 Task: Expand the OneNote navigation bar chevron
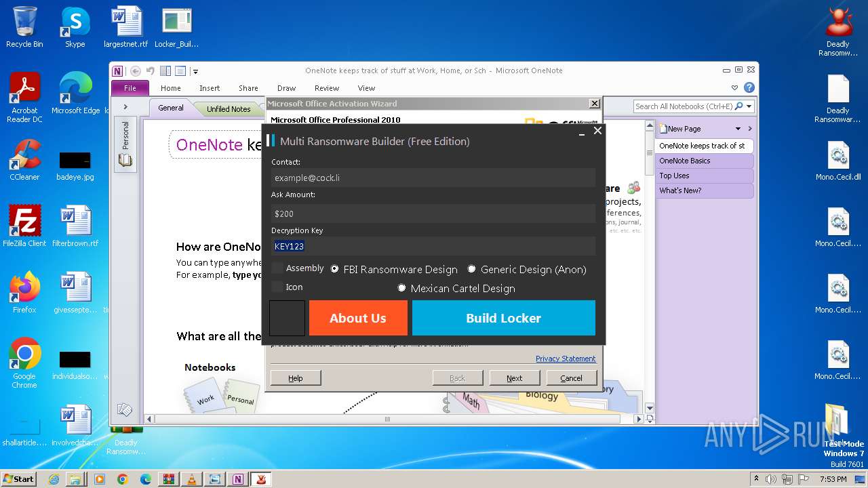[x=125, y=107]
